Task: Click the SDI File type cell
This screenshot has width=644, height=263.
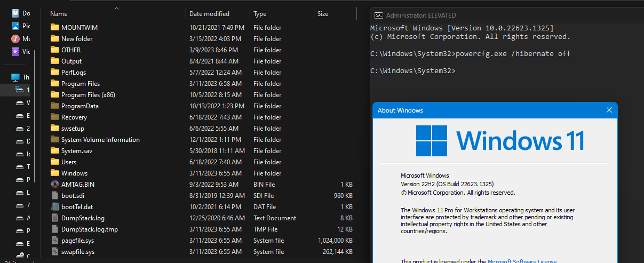Action: click(x=264, y=195)
